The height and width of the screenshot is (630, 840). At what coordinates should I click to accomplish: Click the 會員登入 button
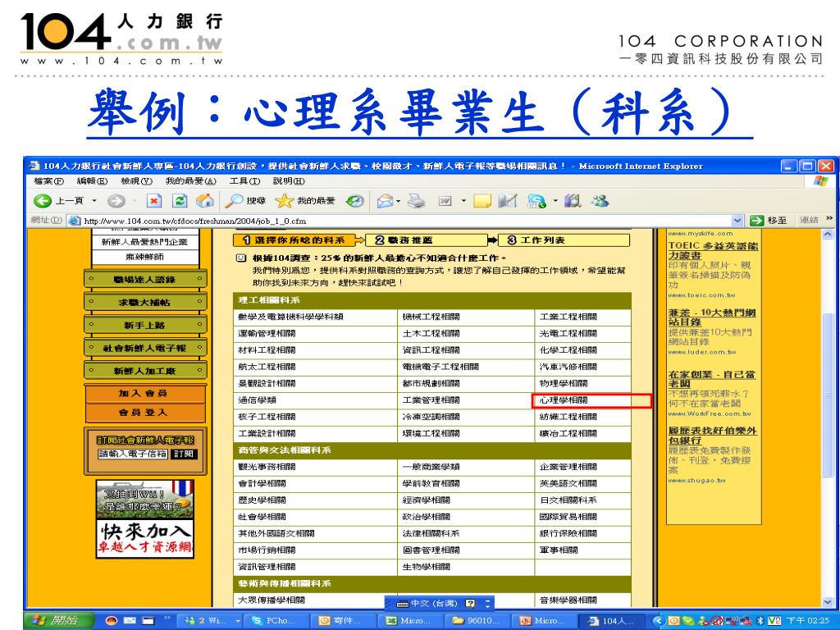pyautogui.click(x=144, y=413)
